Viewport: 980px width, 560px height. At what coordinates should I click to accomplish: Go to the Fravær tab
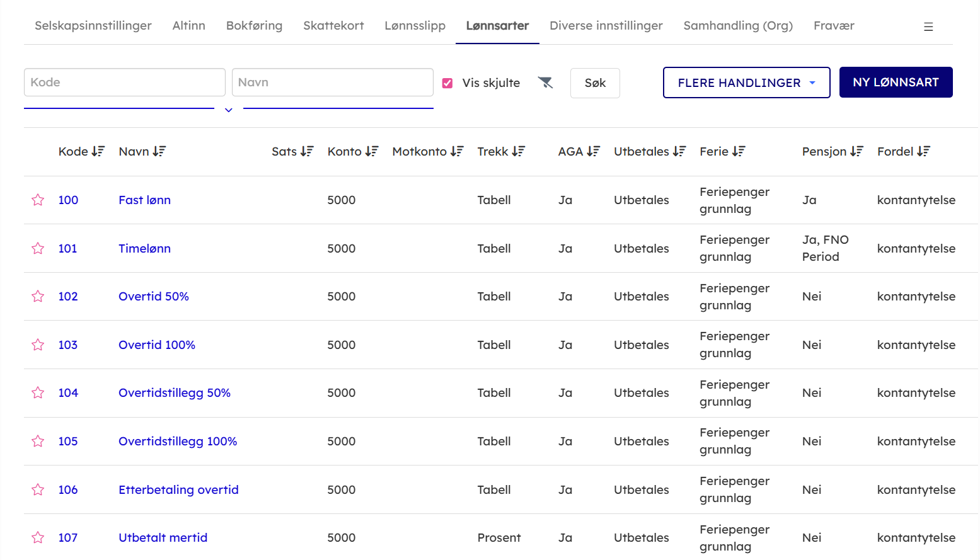tap(833, 26)
